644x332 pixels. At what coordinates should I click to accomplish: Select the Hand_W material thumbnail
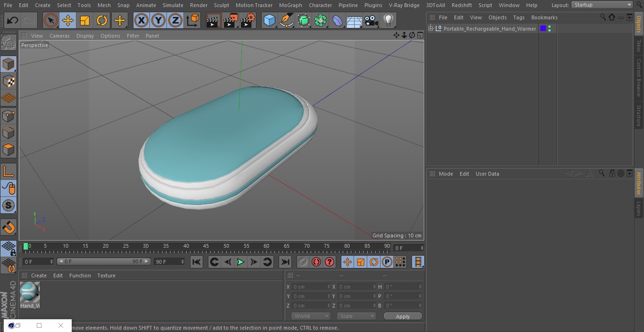click(x=30, y=295)
